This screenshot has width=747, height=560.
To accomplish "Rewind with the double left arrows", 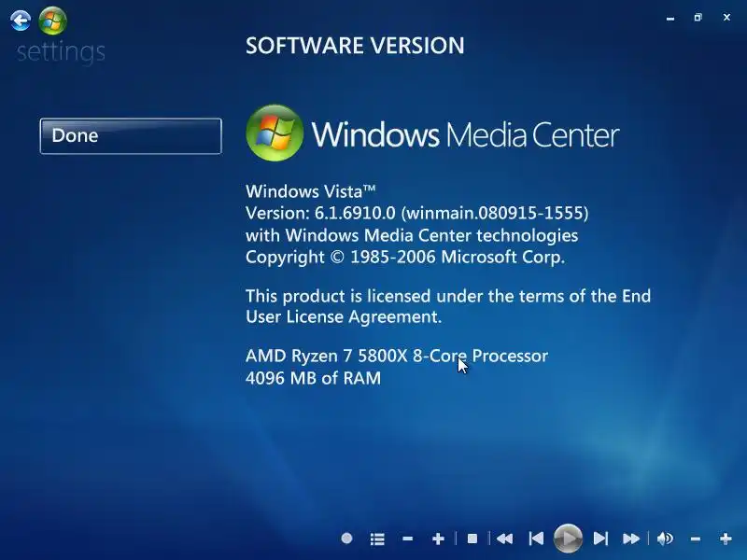I will [x=504, y=539].
